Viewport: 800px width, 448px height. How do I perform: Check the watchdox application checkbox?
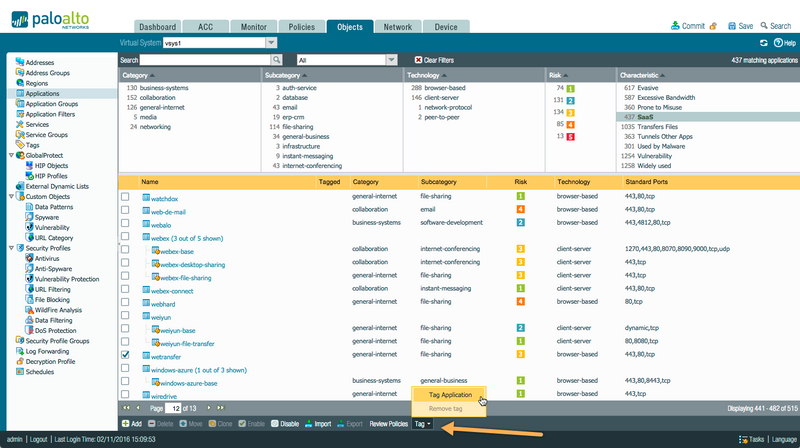[125, 198]
